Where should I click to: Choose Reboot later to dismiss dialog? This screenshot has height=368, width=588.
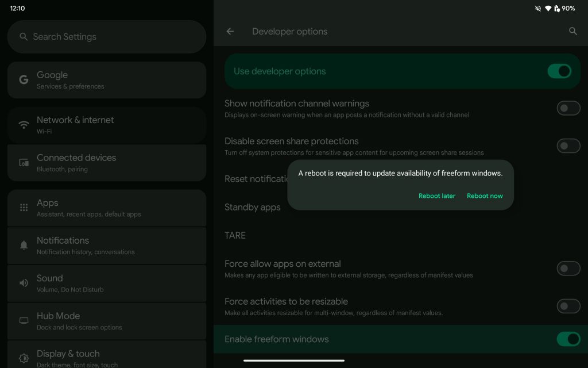coord(437,195)
